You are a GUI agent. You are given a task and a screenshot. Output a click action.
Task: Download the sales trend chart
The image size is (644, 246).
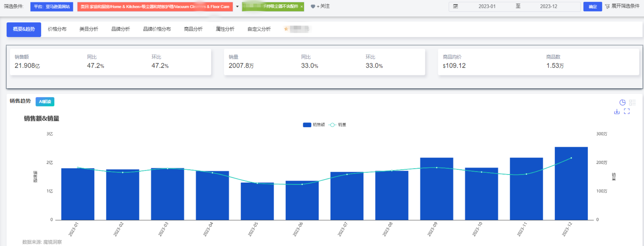pyautogui.click(x=617, y=111)
